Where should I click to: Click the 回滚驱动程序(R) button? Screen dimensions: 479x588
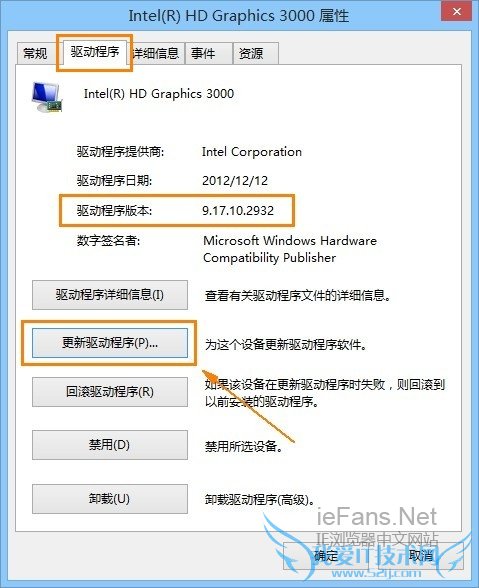pyautogui.click(x=110, y=392)
